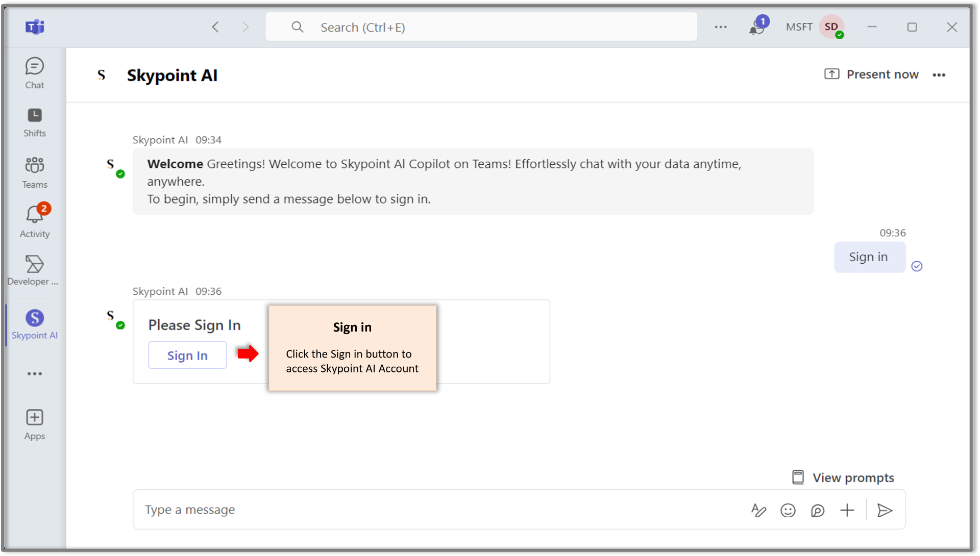Image resolution: width=980 pixels, height=556 pixels.
Task: Click the sent-status checkmark icon
Action: tap(917, 266)
